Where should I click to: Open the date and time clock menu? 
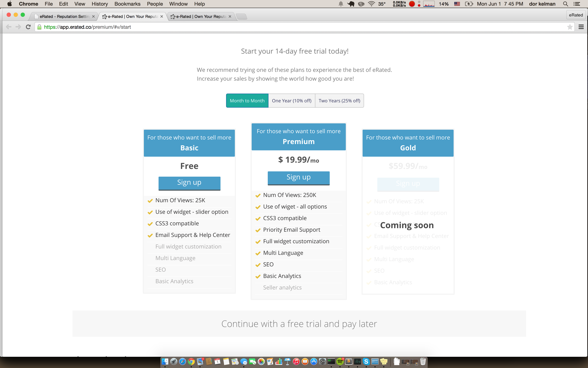(500, 4)
